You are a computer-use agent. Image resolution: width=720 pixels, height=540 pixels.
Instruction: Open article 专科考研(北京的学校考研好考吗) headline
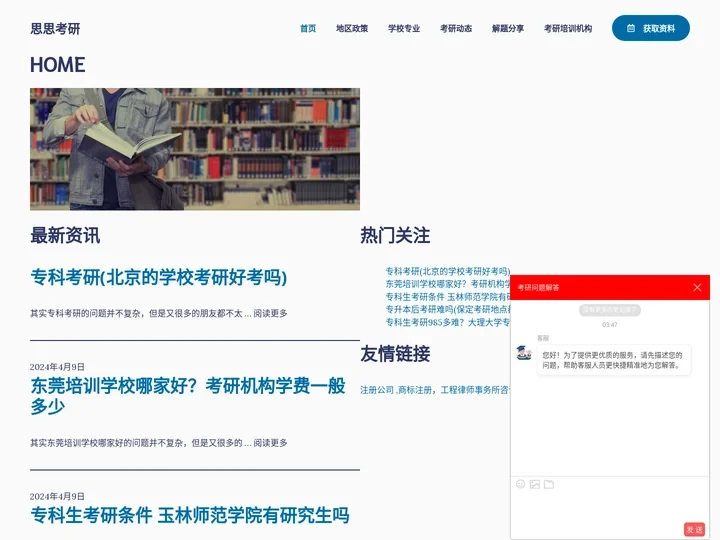(158, 277)
